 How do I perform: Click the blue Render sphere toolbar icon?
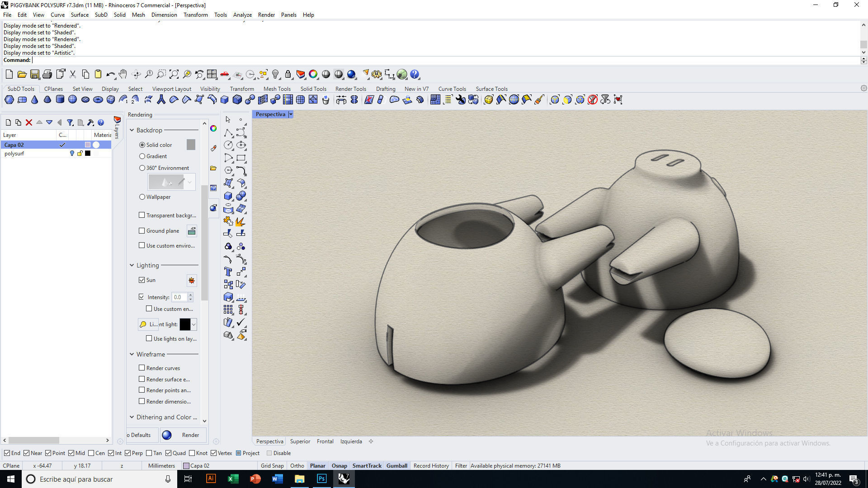point(351,75)
